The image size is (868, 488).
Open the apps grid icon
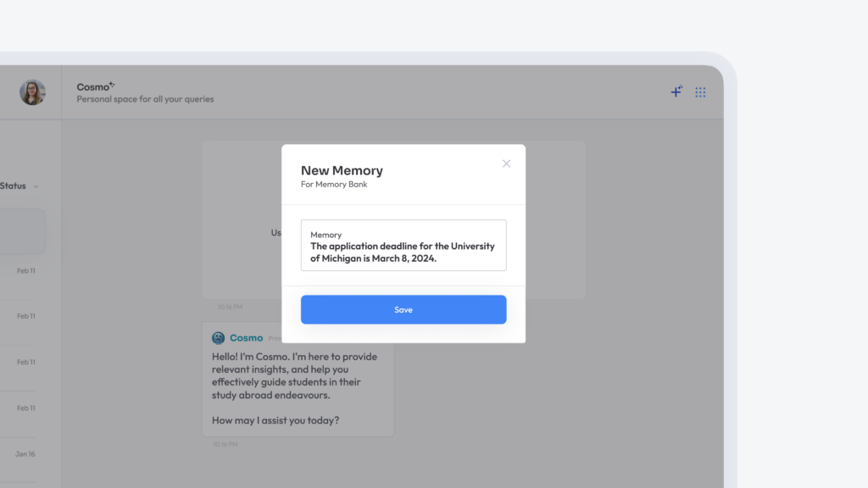coord(700,91)
